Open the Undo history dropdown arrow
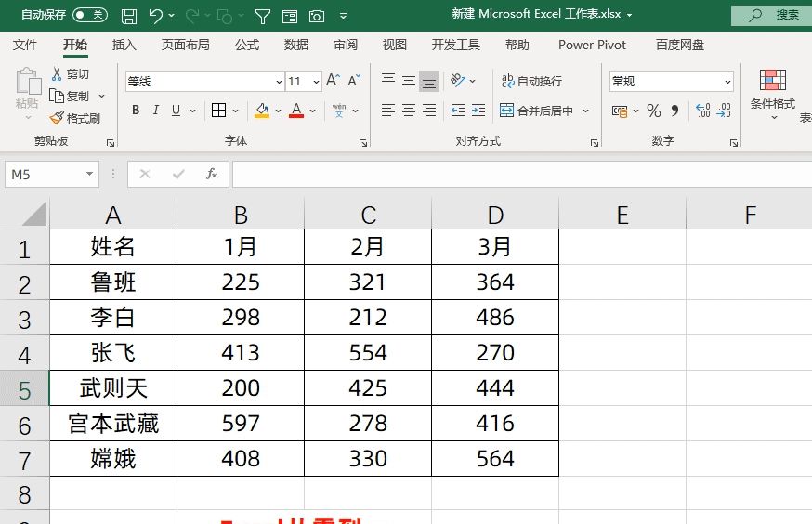 (x=171, y=16)
